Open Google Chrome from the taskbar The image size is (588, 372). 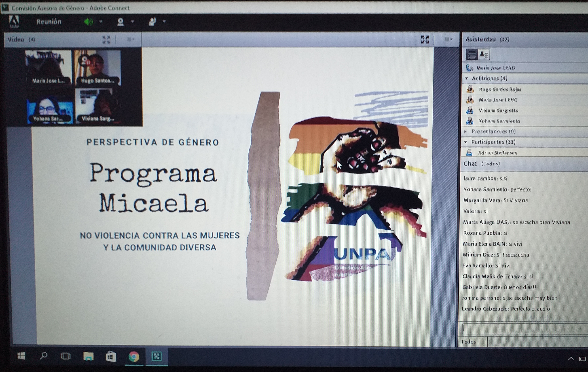click(134, 357)
